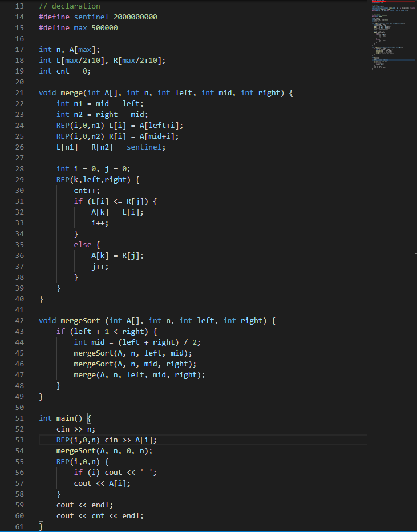417x532 pixels.
Task: Click the 'merge(A, n, left, mid, right);' call
Action: click(139, 375)
